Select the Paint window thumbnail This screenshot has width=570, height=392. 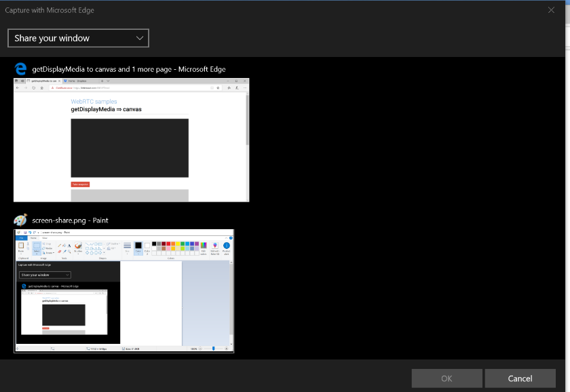click(124, 291)
